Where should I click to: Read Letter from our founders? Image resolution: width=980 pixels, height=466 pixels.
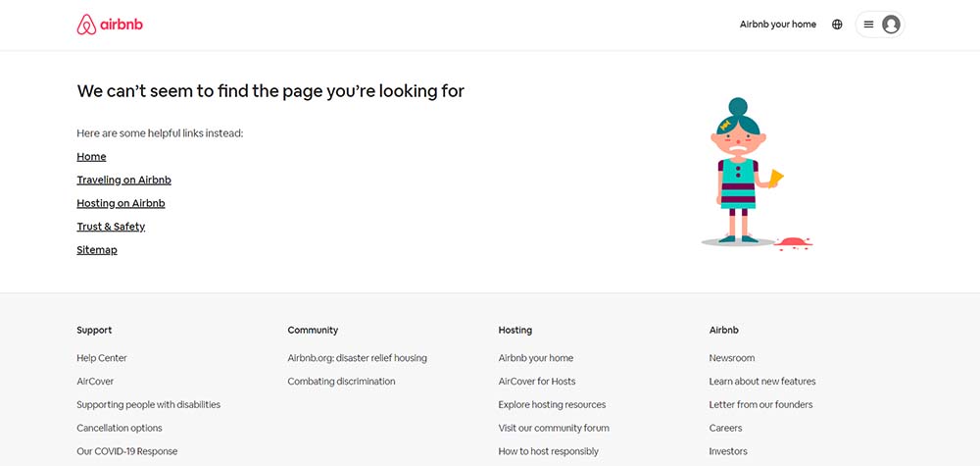pyautogui.click(x=760, y=405)
